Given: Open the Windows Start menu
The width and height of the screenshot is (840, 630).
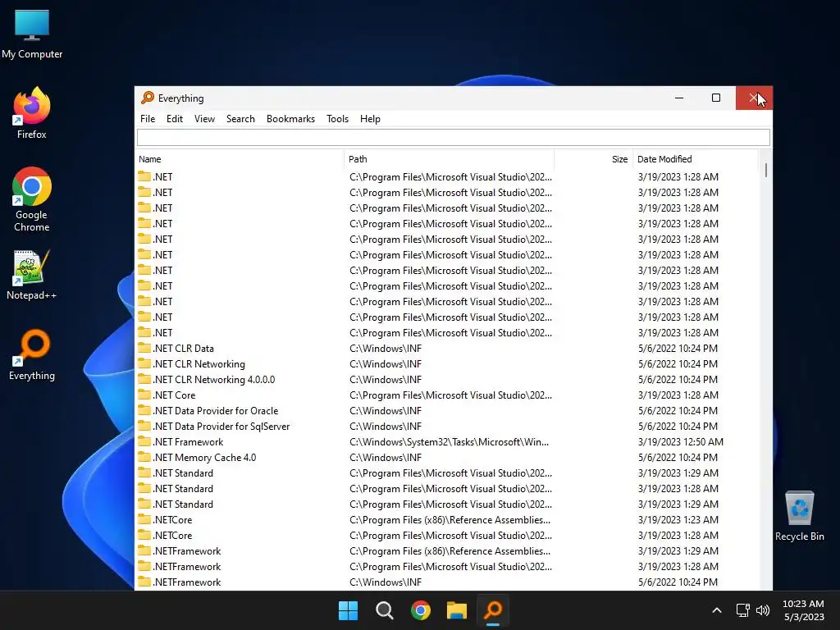Looking at the screenshot, I should 348,610.
